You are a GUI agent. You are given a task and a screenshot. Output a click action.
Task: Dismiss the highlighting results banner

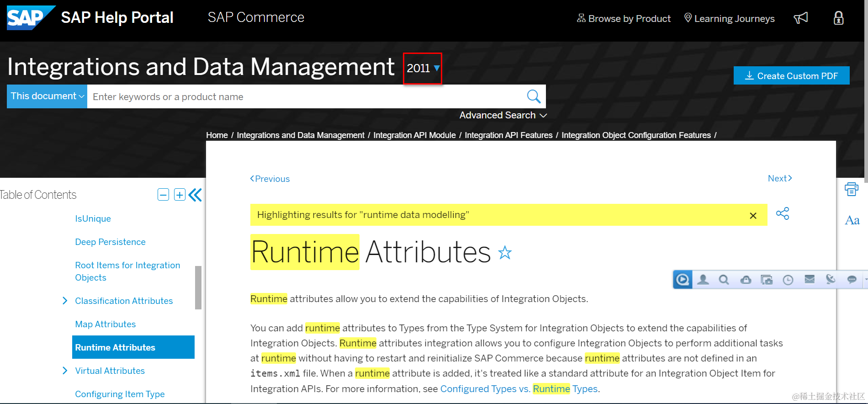pyautogui.click(x=753, y=216)
